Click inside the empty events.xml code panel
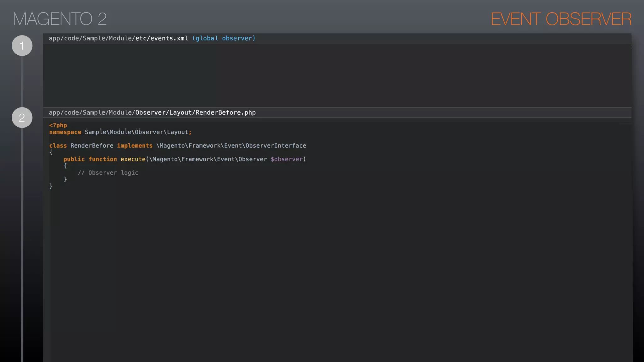 coord(337,75)
